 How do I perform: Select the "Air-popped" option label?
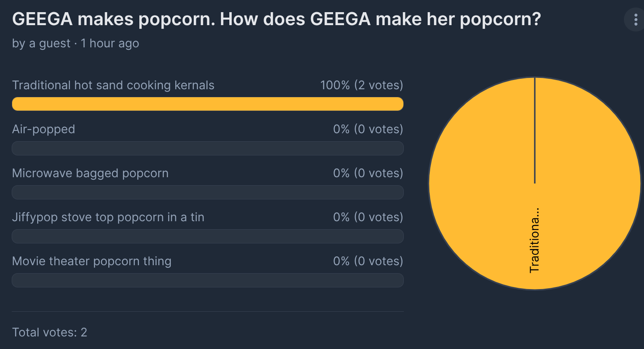coord(44,129)
